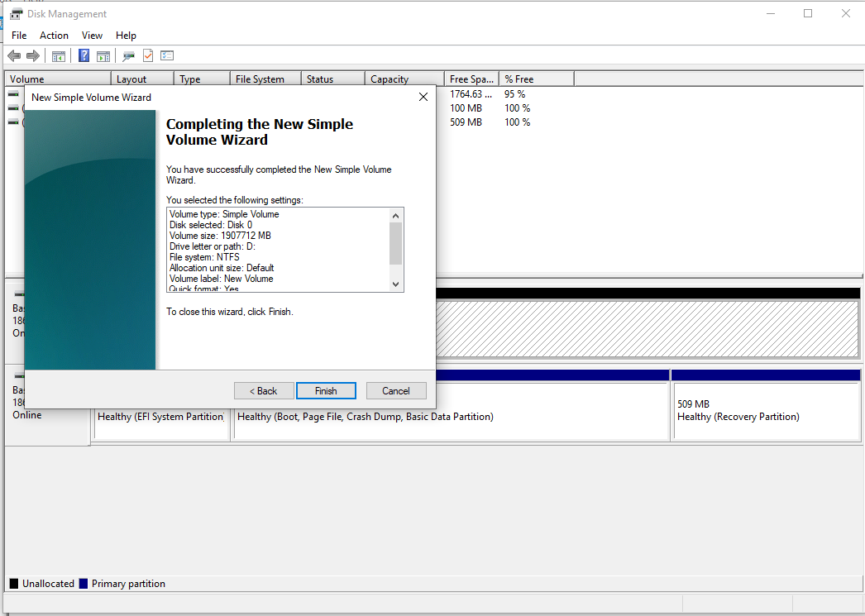The width and height of the screenshot is (865, 616).
Task: Click the device scan toolbar icon
Action: pyautogui.click(x=128, y=55)
